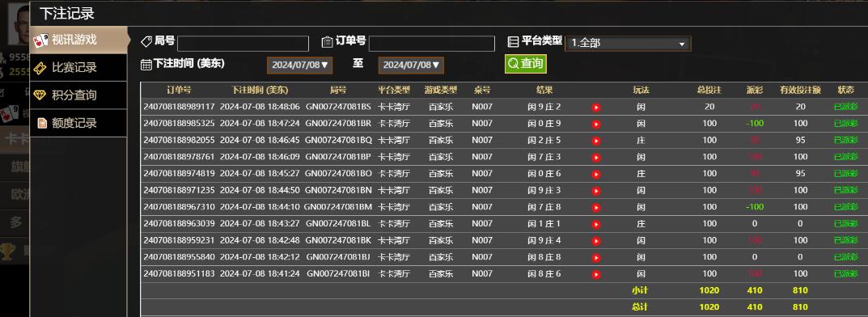Click the tag icon next to 局号
Screen dimensions: 868x317
[146, 41]
